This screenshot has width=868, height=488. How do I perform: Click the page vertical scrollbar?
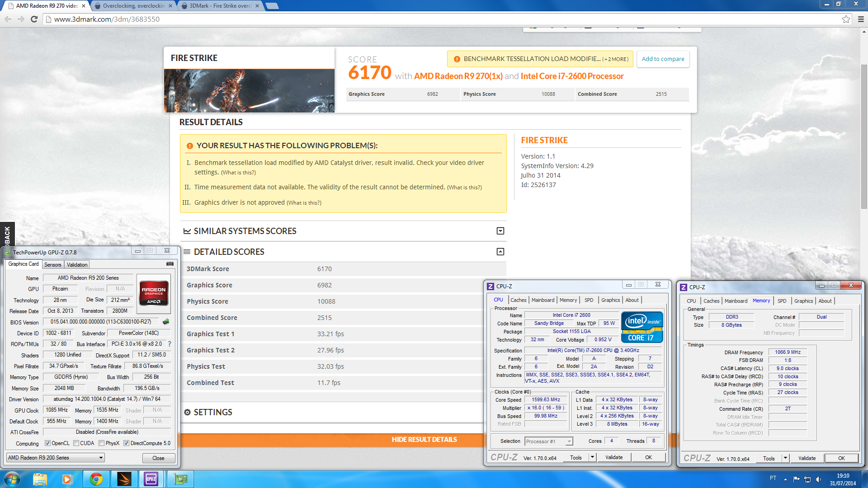click(864, 136)
